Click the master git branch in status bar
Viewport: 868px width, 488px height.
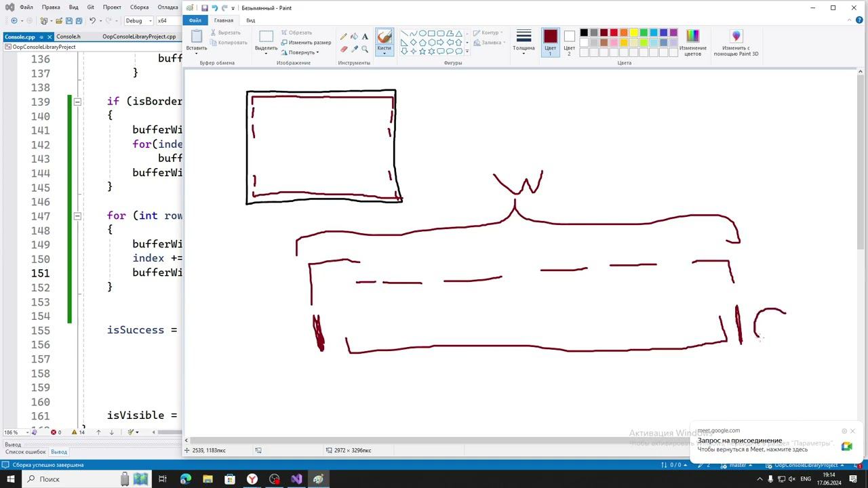pyautogui.click(x=736, y=465)
